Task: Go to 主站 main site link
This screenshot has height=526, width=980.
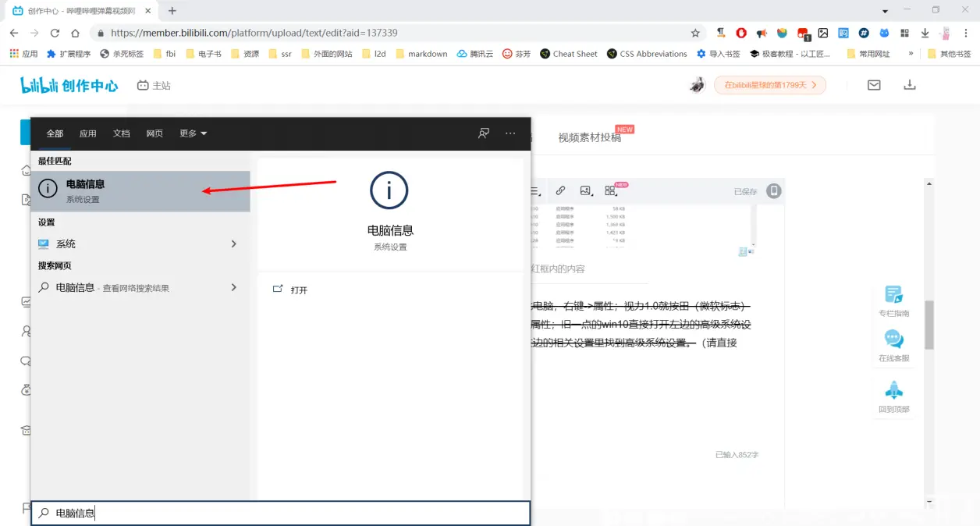Action: pos(154,85)
